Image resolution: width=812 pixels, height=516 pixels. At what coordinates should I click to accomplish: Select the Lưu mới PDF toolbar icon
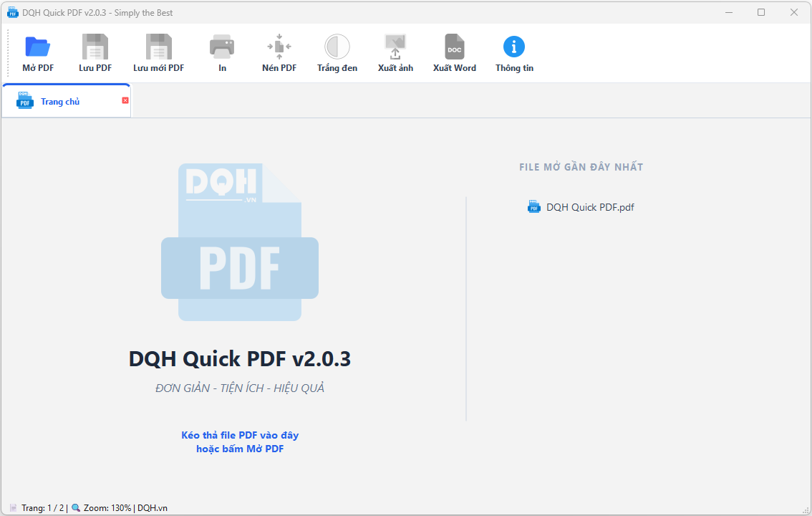pyautogui.click(x=158, y=47)
